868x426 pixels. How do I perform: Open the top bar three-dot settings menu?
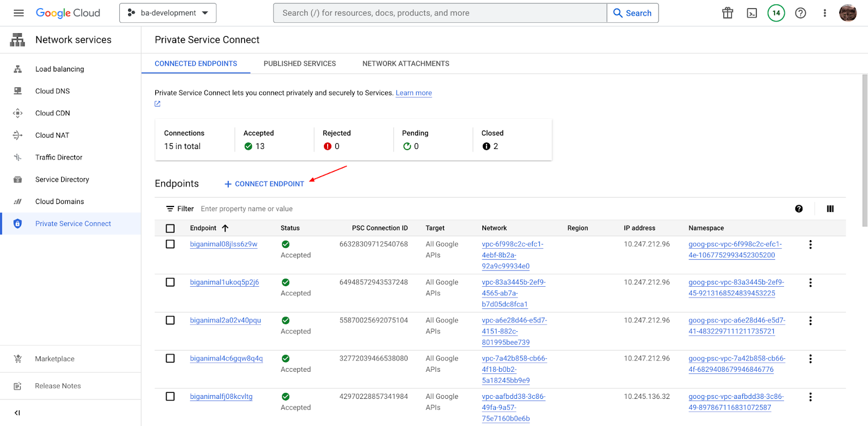click(825, 13)
